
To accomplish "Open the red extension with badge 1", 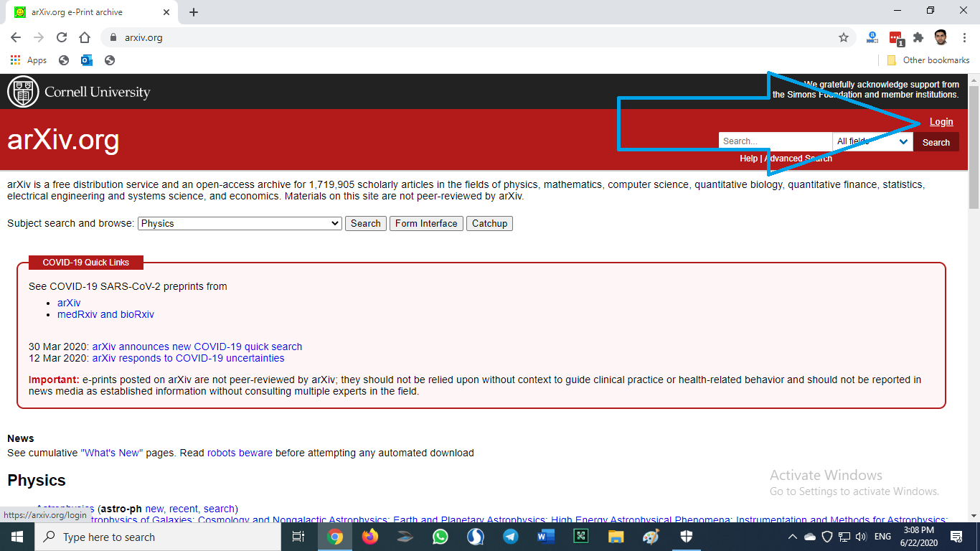I will pos(896,38).
